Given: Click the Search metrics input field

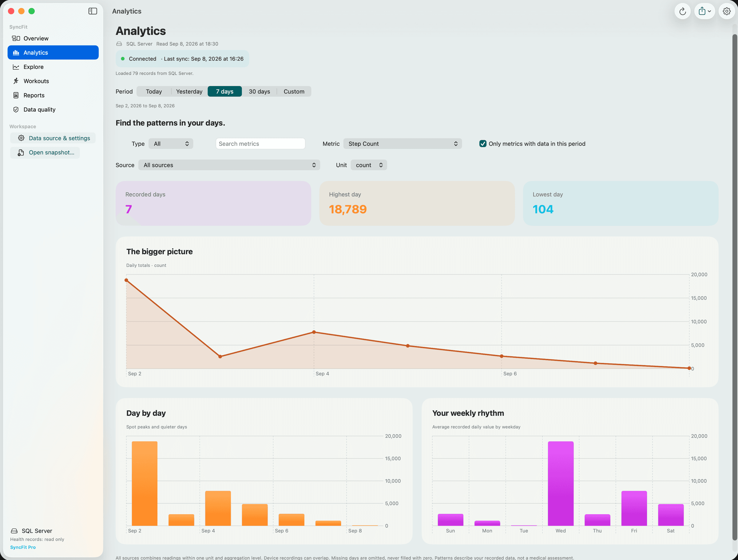Looking at the screenshot, I should (x=260, y=144).
